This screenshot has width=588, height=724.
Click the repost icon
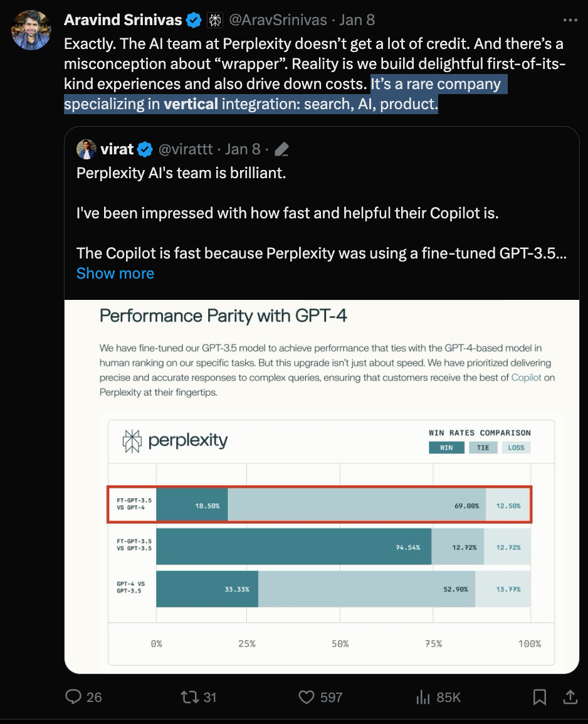coord(189,696)
